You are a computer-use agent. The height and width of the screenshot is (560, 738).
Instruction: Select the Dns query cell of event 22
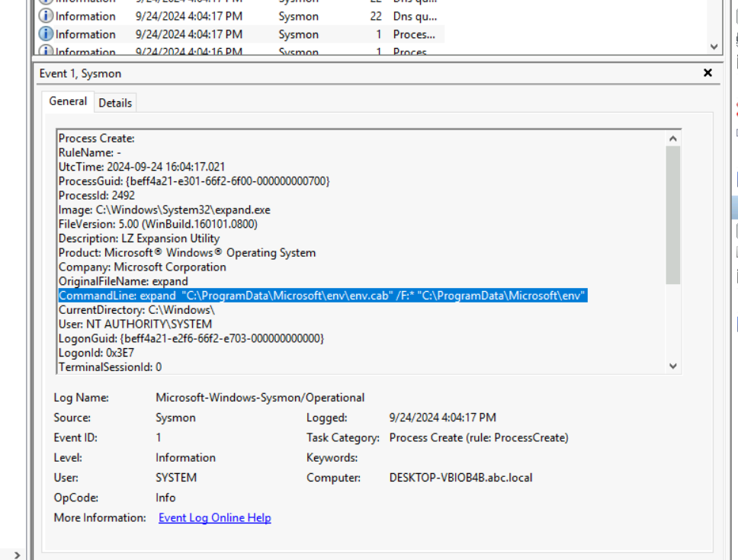415,16
